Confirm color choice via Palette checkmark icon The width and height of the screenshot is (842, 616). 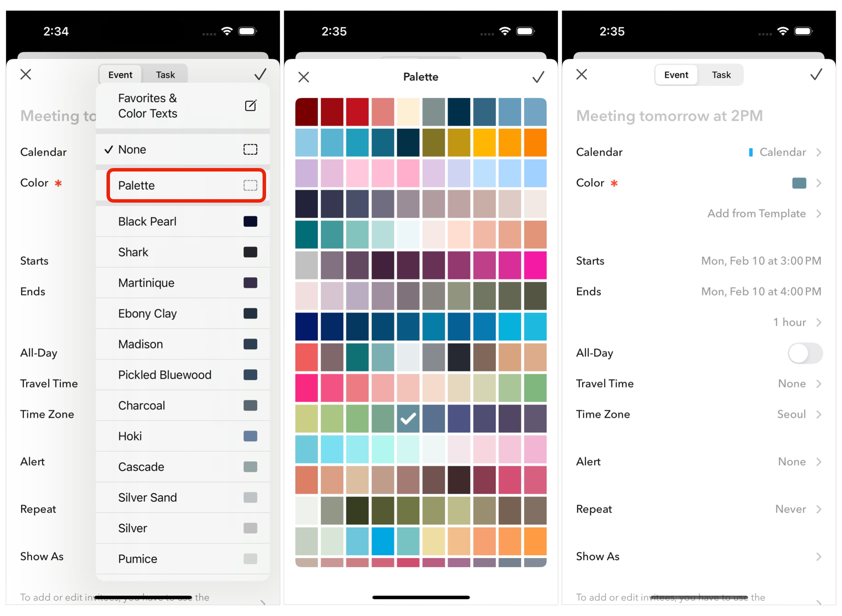click(x=538, y=77)
